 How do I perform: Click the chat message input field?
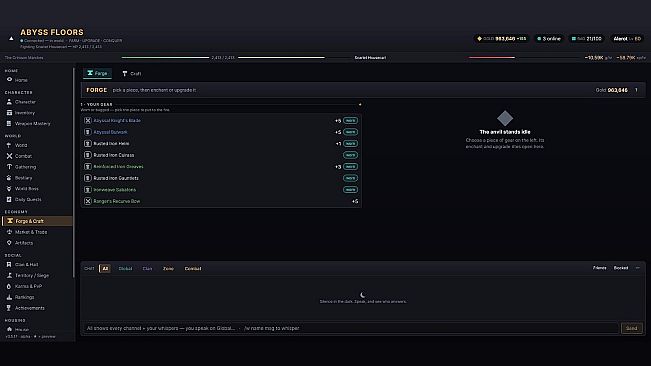pyautogui.click(x=350, y=328)
